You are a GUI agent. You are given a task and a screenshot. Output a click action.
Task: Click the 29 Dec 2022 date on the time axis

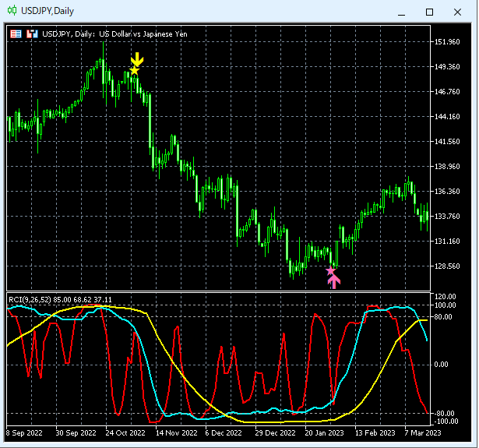tap(275, 433)
